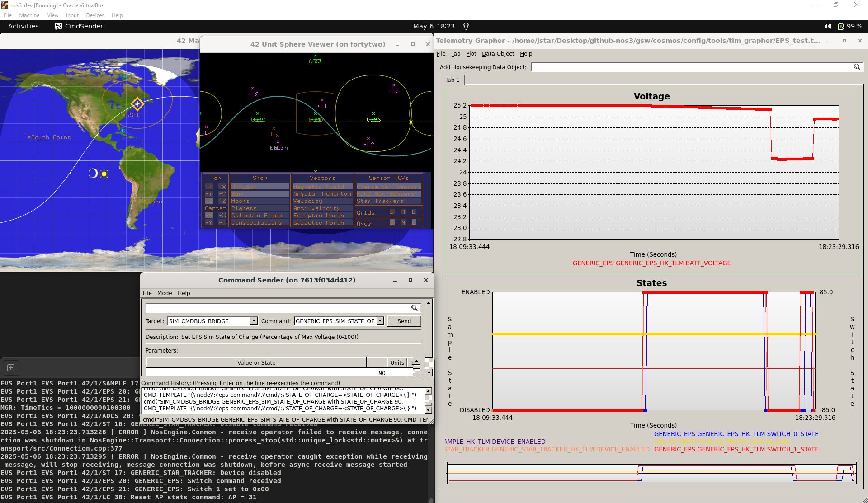Click the search magnifier icon in Command Sender
Image resolution: width=868 pixels, height=503 pixels.
[414, 308]
